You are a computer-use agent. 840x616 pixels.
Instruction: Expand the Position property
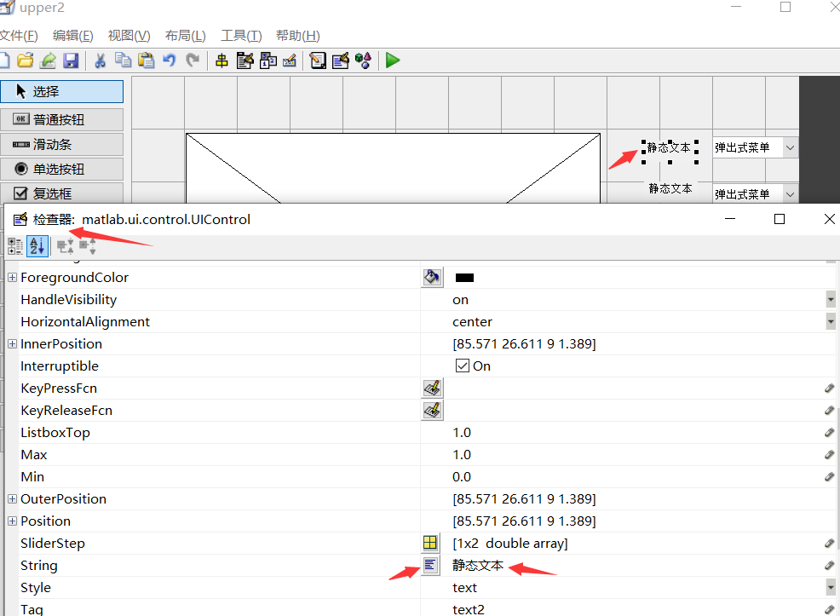click(x=12, y=521)
